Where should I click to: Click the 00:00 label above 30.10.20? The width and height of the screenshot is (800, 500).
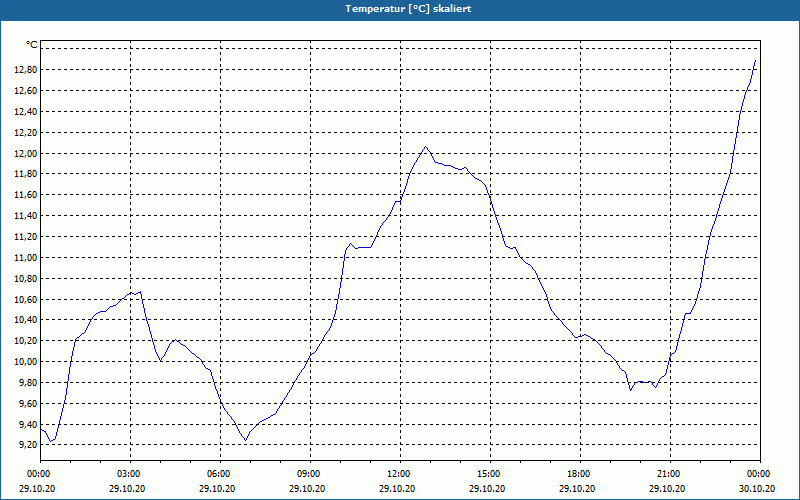pyautogui.click(x=759, y=474)
